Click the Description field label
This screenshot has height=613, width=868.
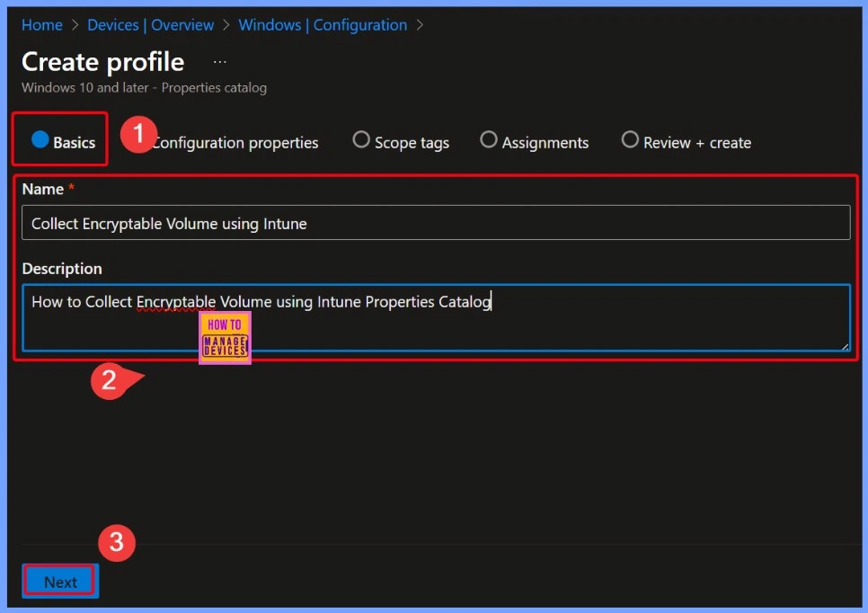[62, 269]
